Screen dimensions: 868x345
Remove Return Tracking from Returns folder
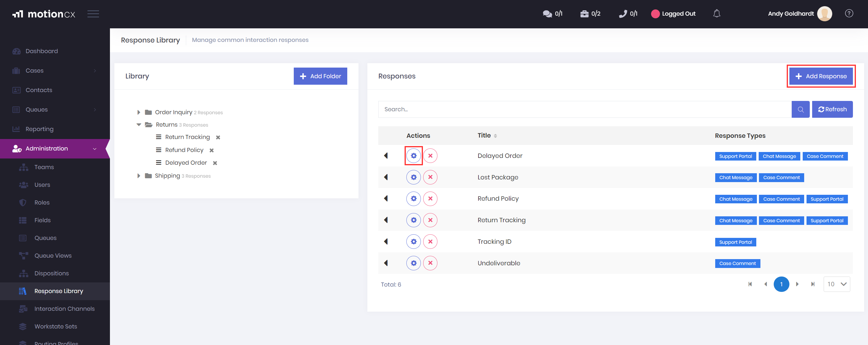click(x=218, y=138)
